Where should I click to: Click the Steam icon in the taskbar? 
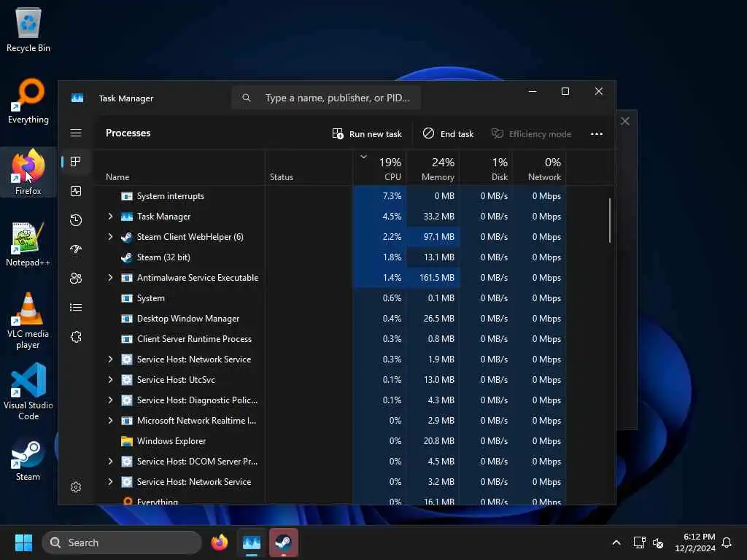click(284, 542)
